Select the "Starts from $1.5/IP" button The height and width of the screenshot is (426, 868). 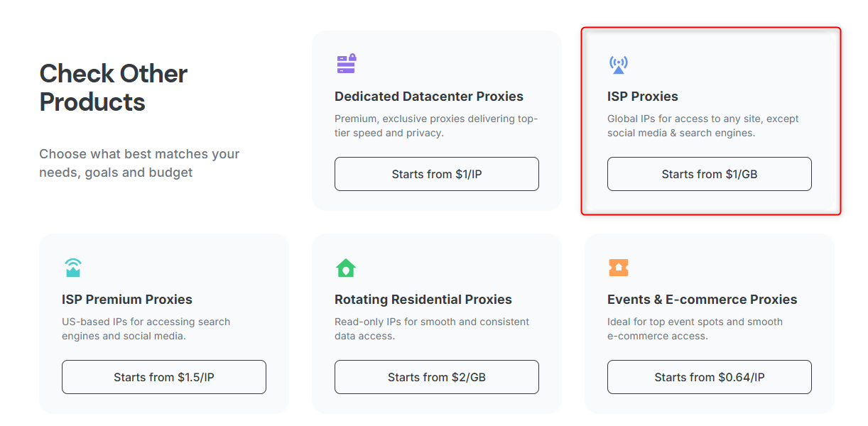click(x=164, y=377)
